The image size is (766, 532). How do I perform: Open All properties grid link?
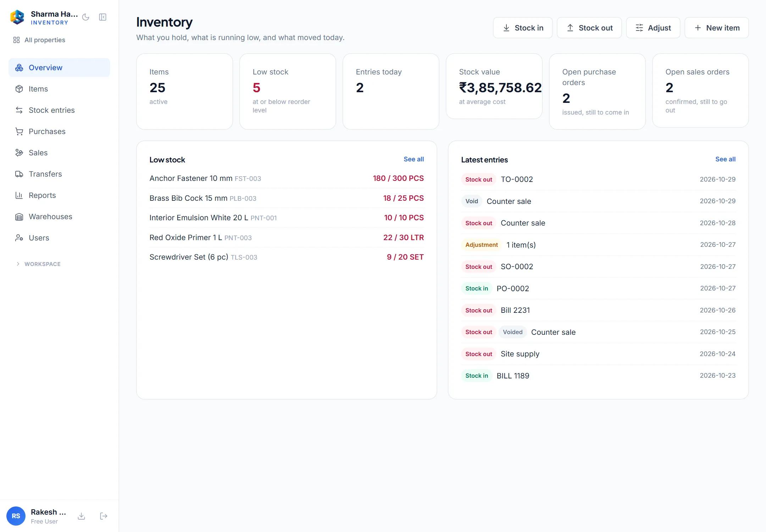point(39,40)
